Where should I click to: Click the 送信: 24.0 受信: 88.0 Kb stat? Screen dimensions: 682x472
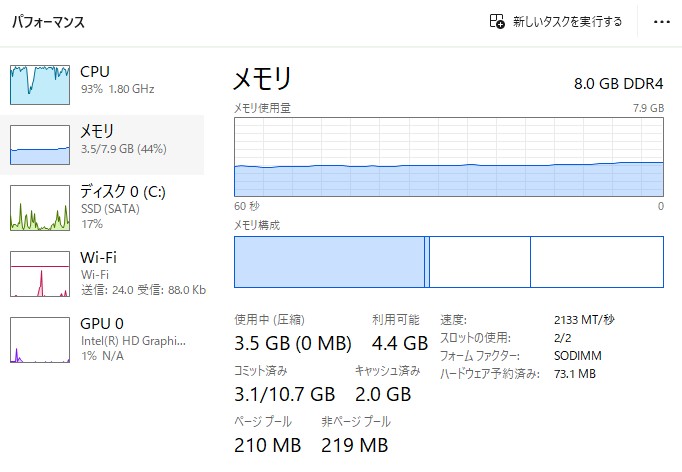(144, 290)
